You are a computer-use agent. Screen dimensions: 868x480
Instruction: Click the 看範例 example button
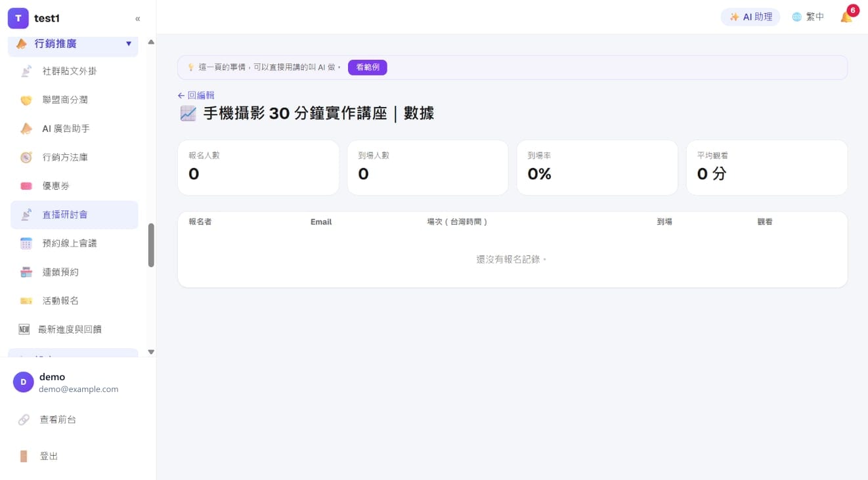coord(368,67)
